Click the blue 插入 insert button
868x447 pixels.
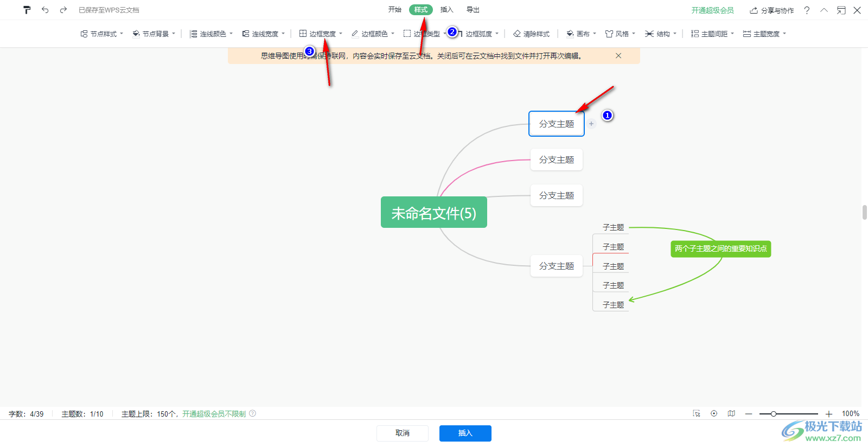[x=465, y=433]
